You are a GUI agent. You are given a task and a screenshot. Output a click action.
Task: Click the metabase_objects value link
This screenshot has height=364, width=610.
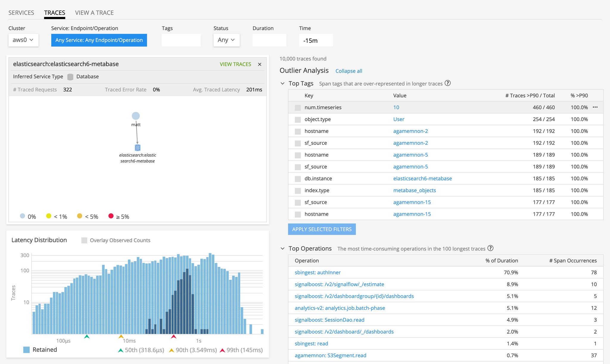pyautogui.click(x=414, y=190)
